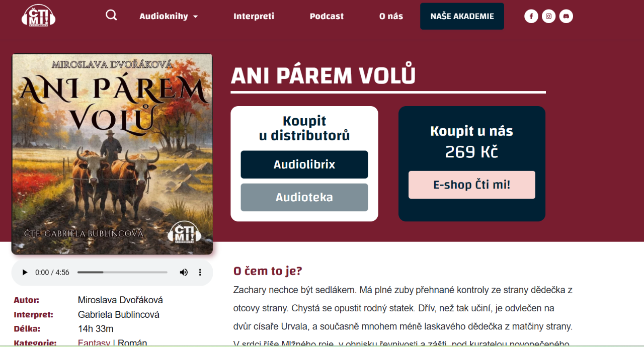The height and width of the screenshot is (347, 644).
Task: Seek within the audio progress bar
Action: (122, 272)
